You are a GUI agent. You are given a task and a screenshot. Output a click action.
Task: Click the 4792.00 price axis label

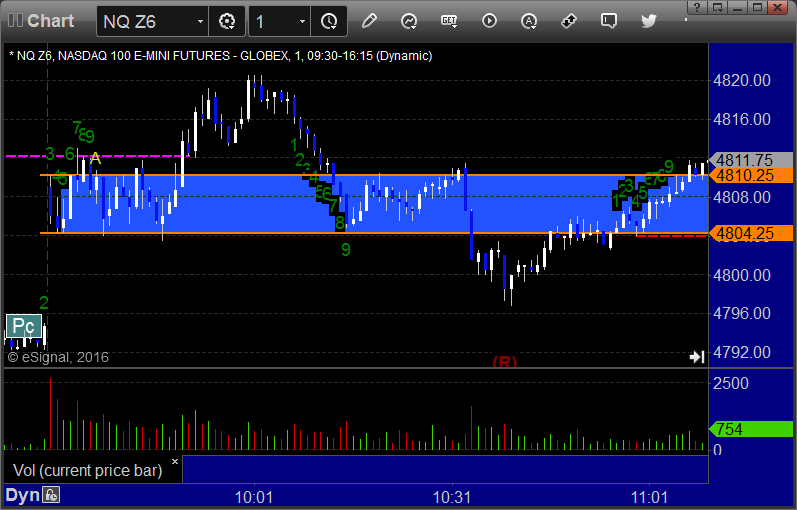[x=742, y=352]
